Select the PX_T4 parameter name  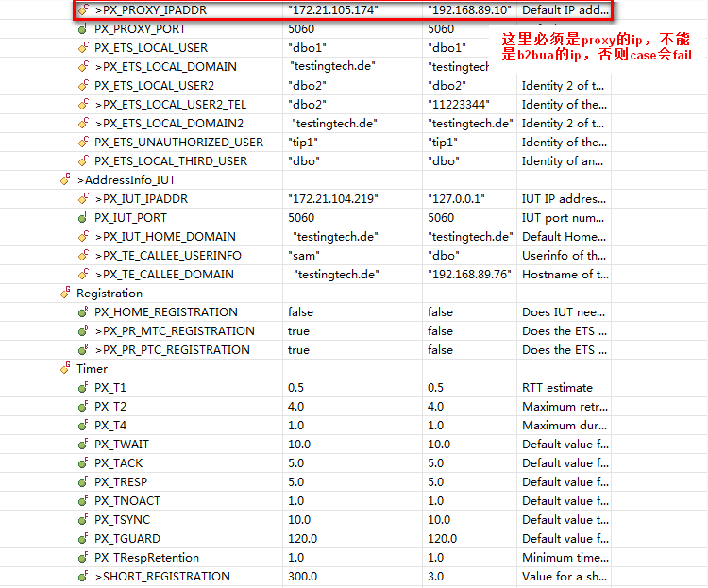(x=110, y=426)
